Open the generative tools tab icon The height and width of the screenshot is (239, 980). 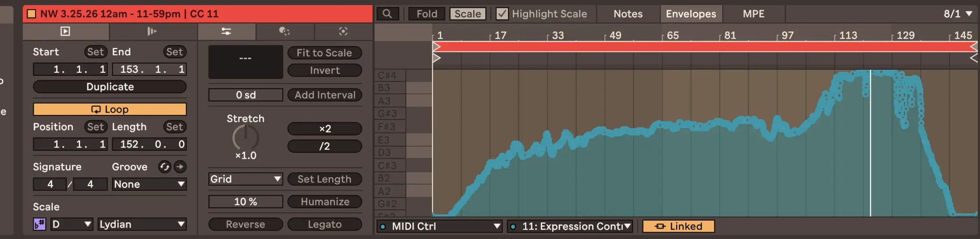[343, 31]
